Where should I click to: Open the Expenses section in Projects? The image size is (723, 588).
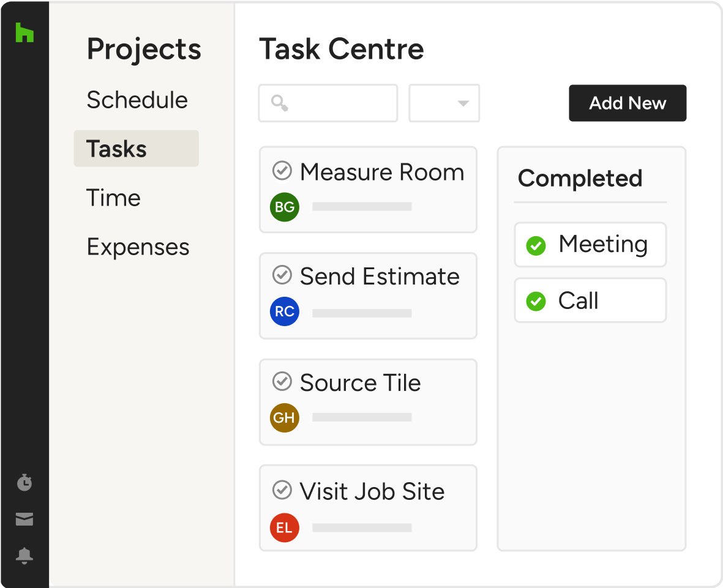pyautogui.click(x=138, y=247)
